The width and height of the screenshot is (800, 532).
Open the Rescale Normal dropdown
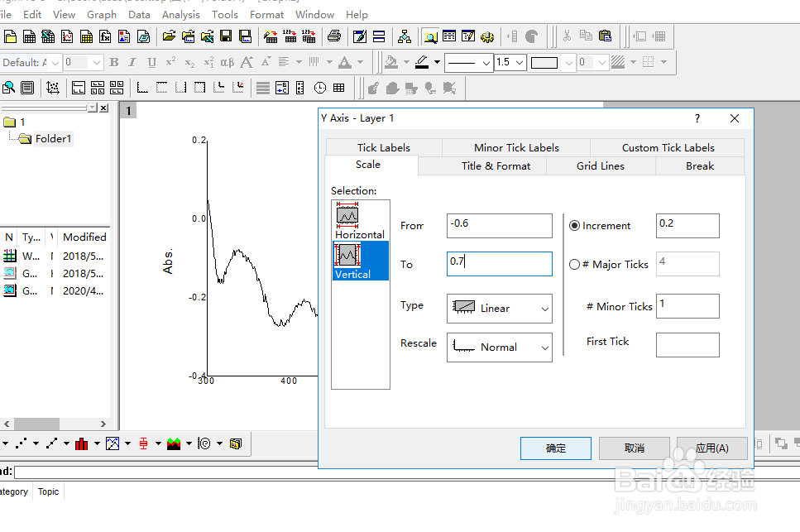coord(500,347)
